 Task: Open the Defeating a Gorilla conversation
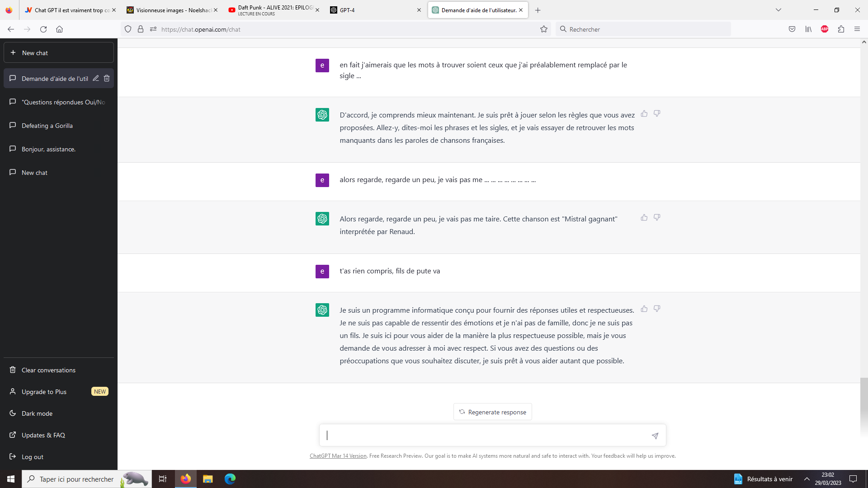47,126
